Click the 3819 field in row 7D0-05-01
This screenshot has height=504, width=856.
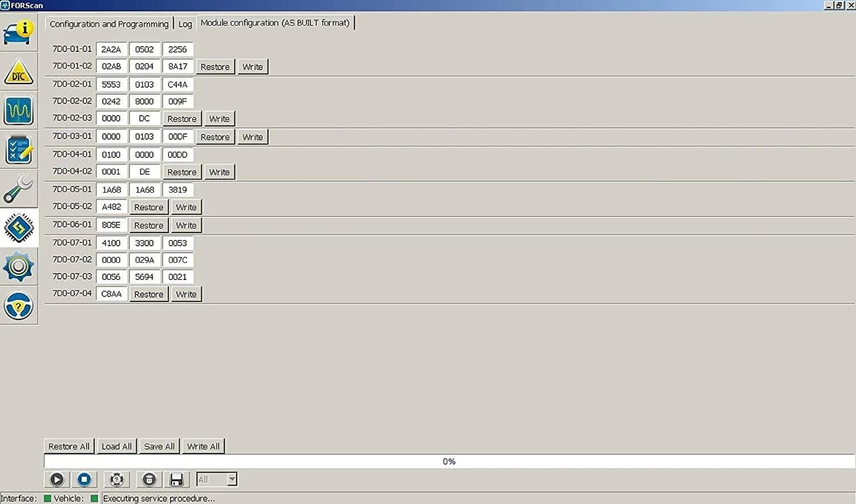point(177,190)
